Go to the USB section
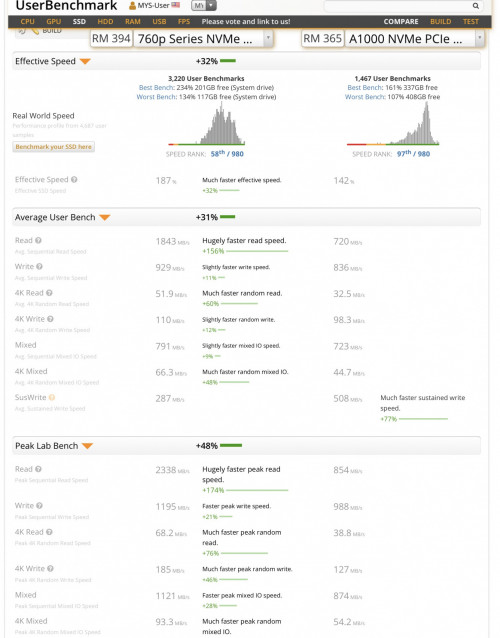 click(x=159, y=22)
